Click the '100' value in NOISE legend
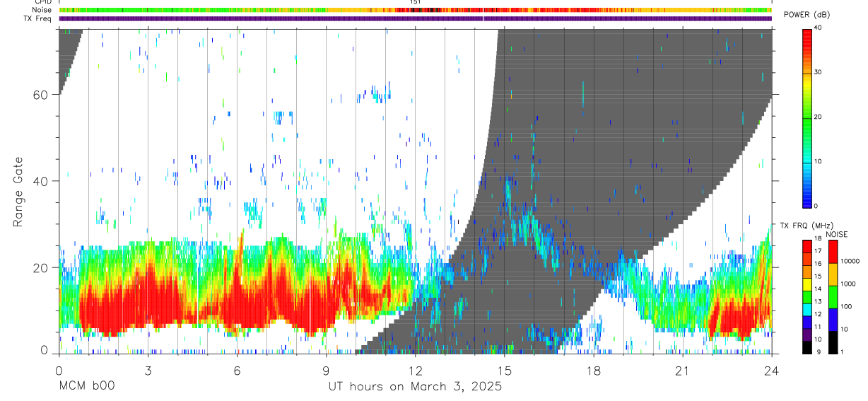 coord(845,306)
